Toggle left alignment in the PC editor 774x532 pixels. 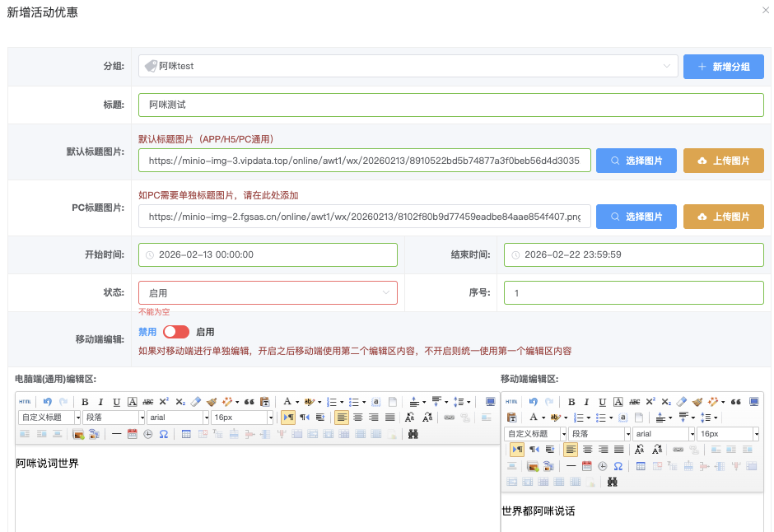tap(342, 418)
